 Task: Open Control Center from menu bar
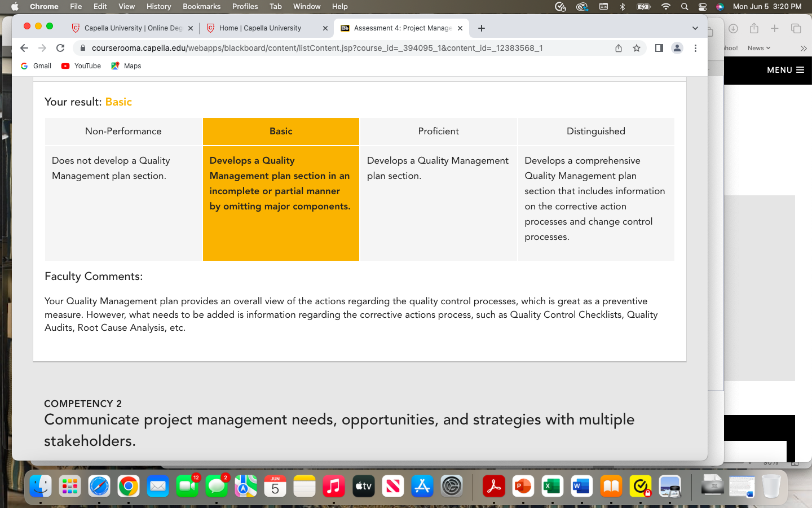tap(703, 6)
